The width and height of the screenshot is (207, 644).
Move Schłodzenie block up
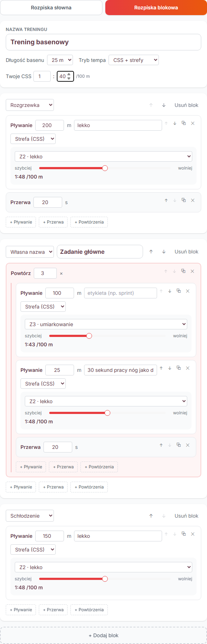(x=151, y=516)
